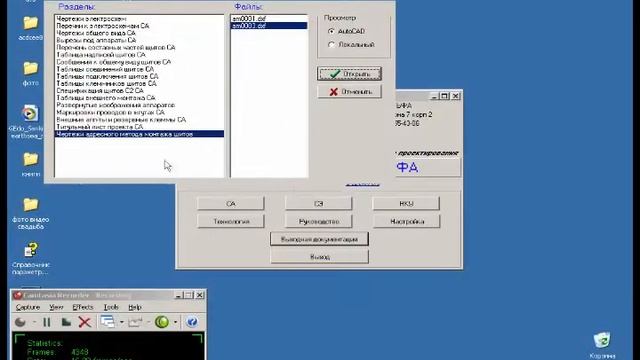Viewport: 640px width, 360px height.
Task: Select the unhighlighted dxf file in Файлы list
Action: 269,18
